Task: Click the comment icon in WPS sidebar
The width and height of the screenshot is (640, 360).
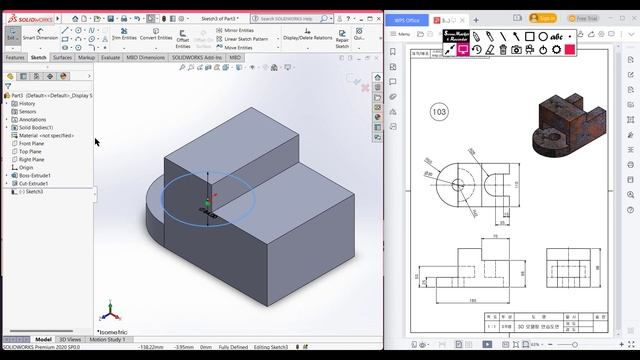Action: 393,82
